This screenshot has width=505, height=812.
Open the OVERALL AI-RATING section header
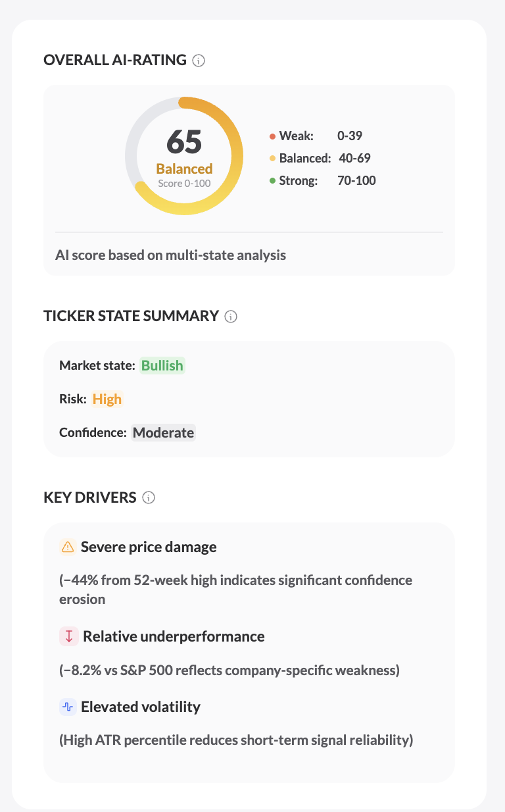114,60
